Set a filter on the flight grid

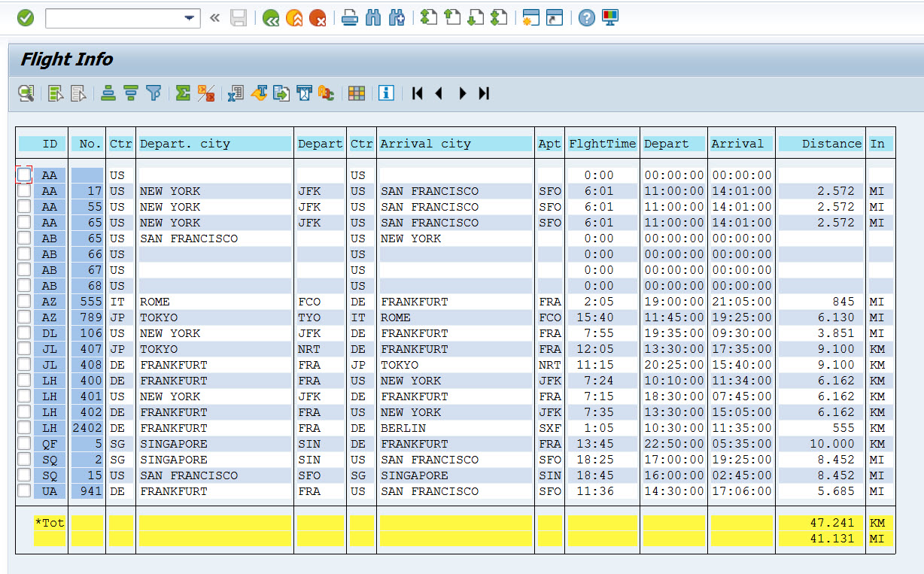pyautogui.click(x=154, y=93)
